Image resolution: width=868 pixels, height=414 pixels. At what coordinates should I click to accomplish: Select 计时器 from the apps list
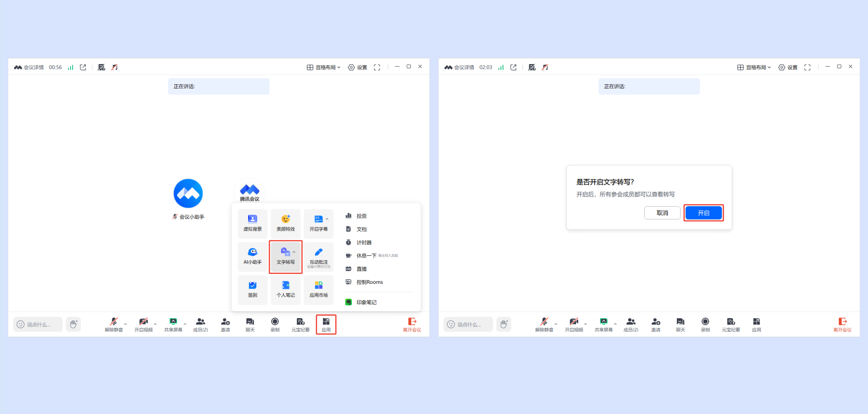tap(364, 243)
